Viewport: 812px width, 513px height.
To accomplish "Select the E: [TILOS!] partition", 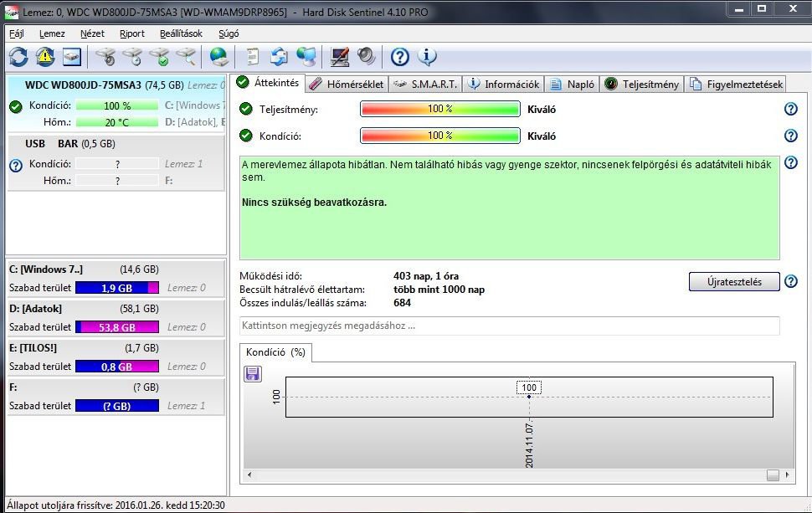I will 116,357.
